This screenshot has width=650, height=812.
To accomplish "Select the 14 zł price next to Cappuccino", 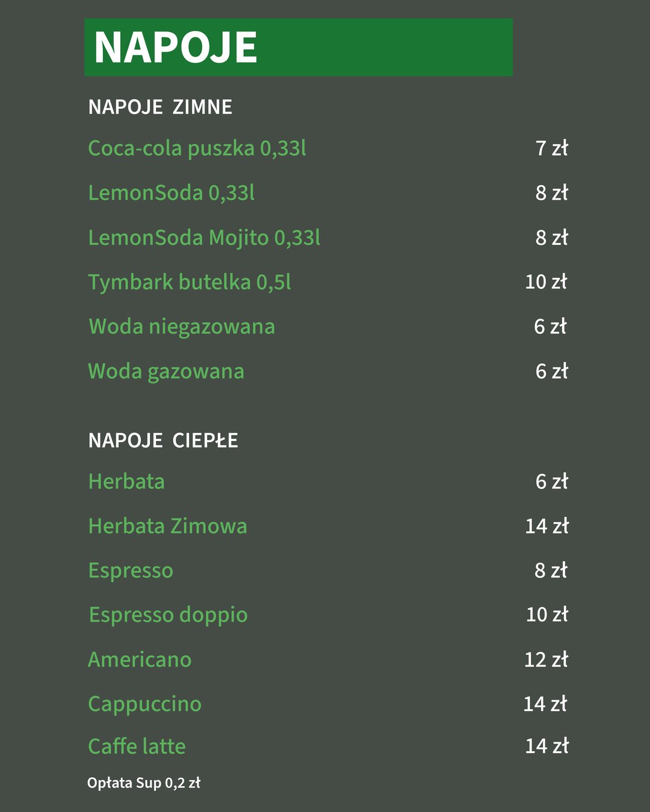I will (545, 704).
